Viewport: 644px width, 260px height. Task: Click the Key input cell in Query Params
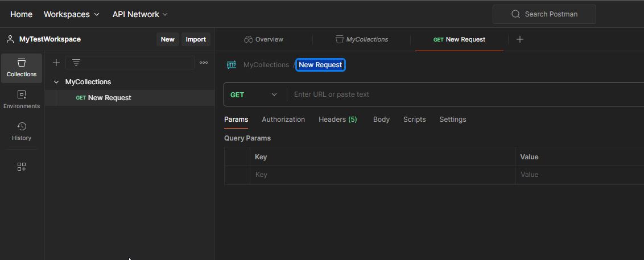coord(382,175)
